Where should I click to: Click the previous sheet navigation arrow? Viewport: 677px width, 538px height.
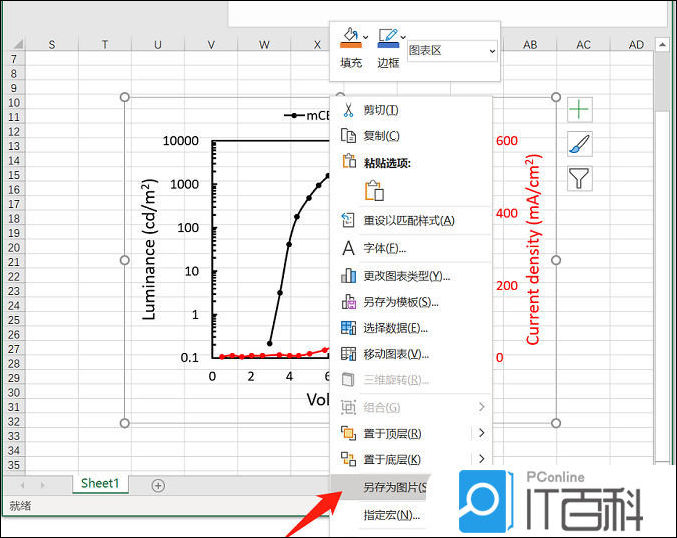[22, 485]
